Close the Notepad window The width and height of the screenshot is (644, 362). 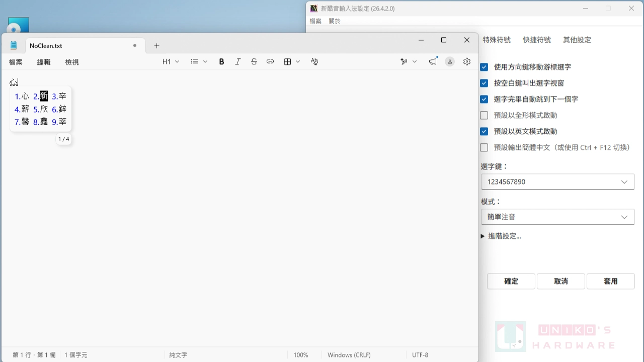467,40
